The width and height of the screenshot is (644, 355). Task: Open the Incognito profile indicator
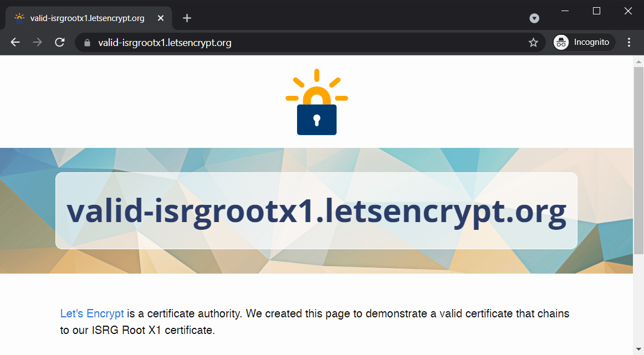coord(584,42)
